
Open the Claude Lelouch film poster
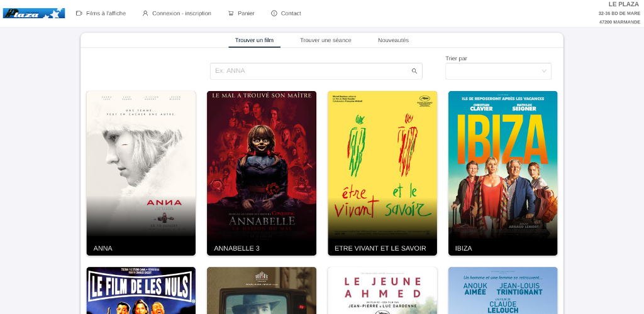point(502,290)
